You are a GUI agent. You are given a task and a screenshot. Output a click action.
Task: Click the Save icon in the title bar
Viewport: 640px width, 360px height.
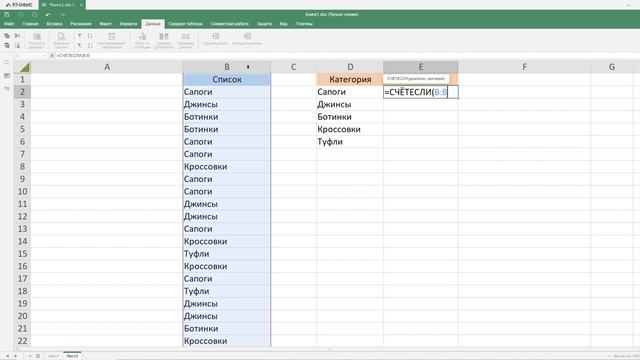[x=7, y=14]
